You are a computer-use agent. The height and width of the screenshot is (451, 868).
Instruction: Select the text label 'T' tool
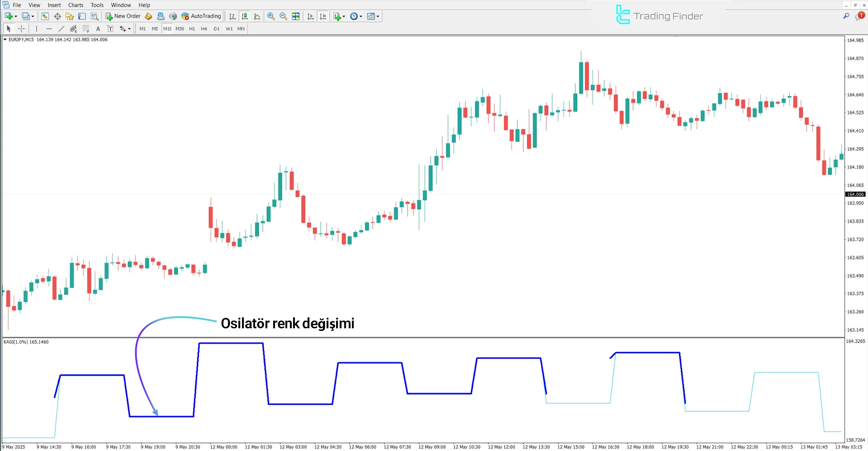tap(110, 29)
